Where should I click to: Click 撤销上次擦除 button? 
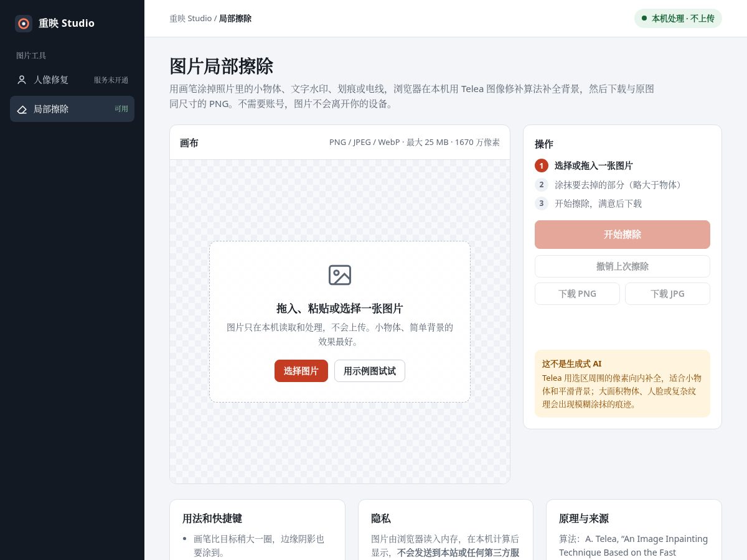click(622, 266)
